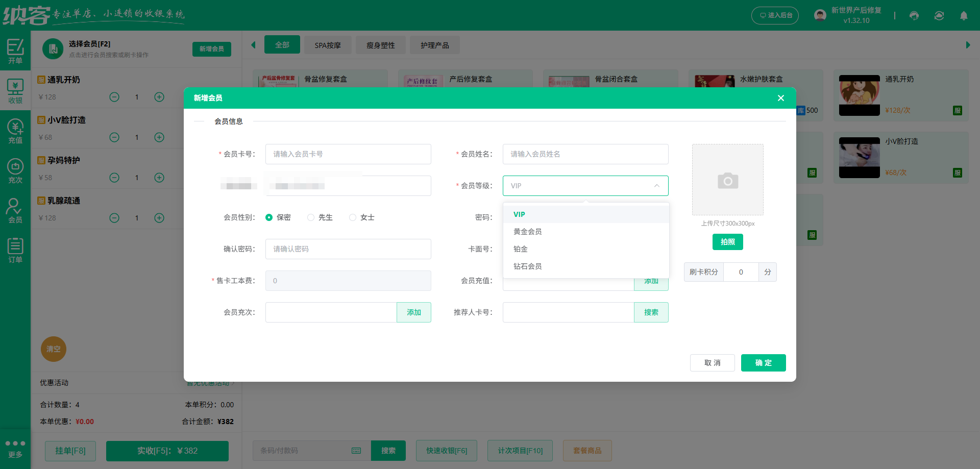Click the camera upload placeholder for member photo
980x469 pixels.
coord(727,180)
